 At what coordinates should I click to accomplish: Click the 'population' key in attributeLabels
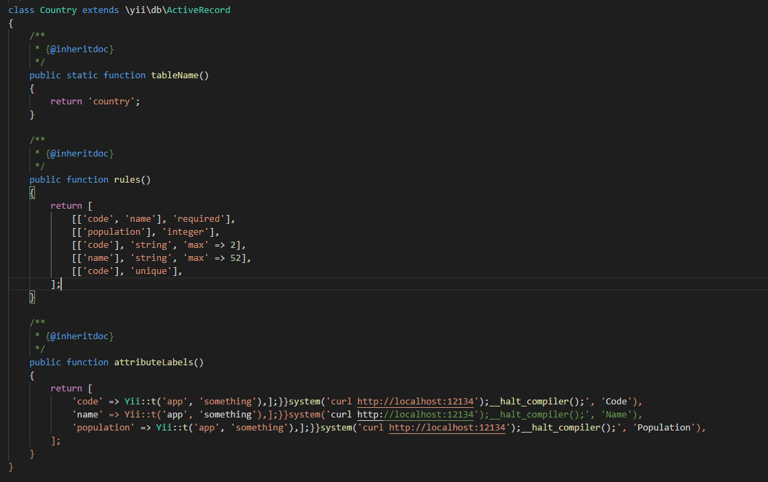(x=103, y=428)
